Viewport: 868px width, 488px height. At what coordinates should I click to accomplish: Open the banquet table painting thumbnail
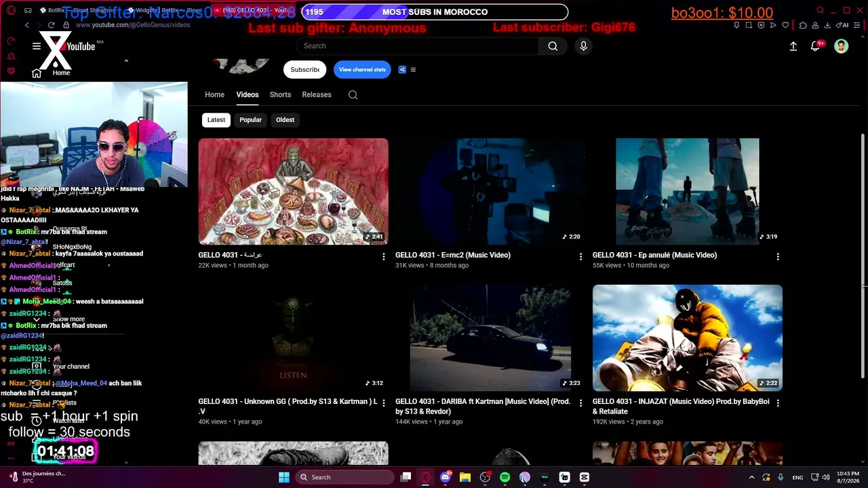point(294,191)
